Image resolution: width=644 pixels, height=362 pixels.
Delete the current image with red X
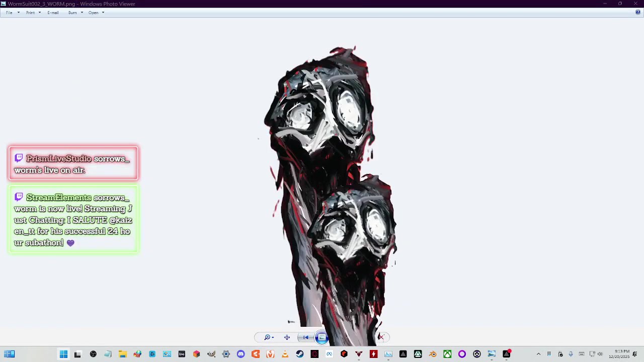tap(381, 337)
